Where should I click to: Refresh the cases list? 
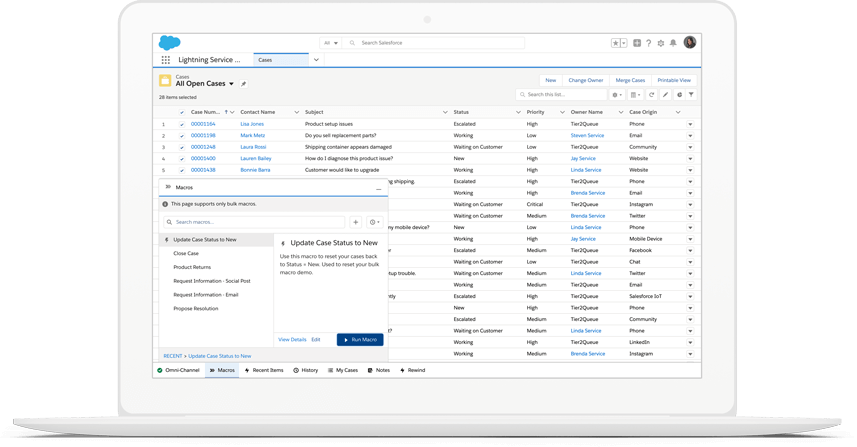(x=651, y=95)
